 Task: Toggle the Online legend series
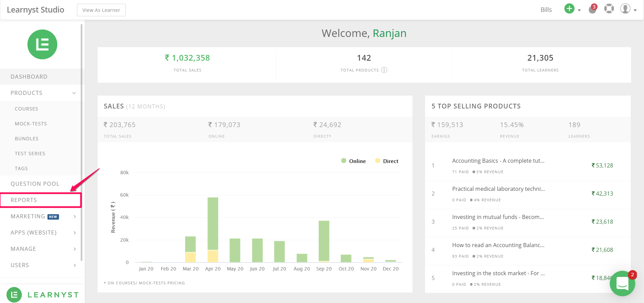(x=354, y=161)
